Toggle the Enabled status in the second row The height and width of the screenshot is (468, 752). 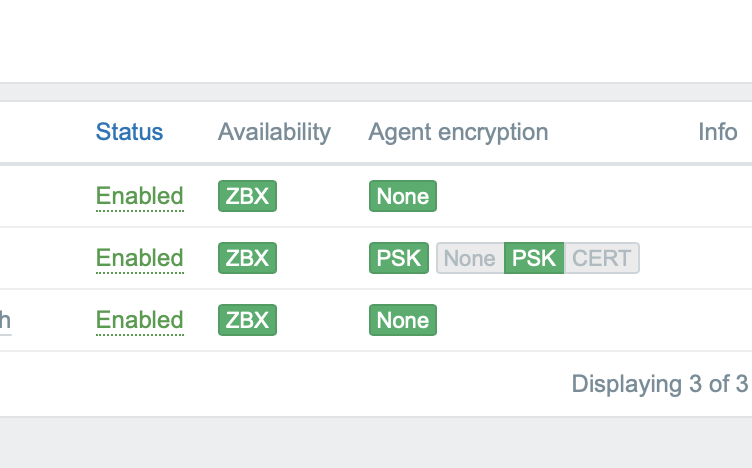(139, 258)
